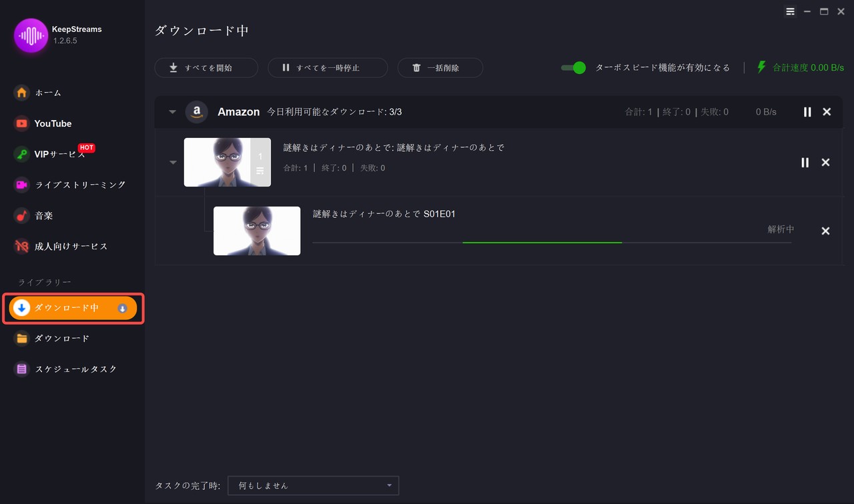Click the Amazon service icon on group header
854x504 pixels.
(196, 112)
